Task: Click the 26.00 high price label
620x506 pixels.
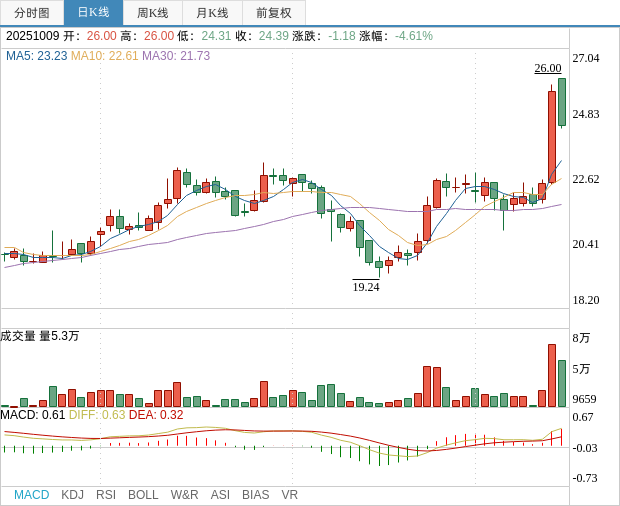Action: tap(547, 68)
